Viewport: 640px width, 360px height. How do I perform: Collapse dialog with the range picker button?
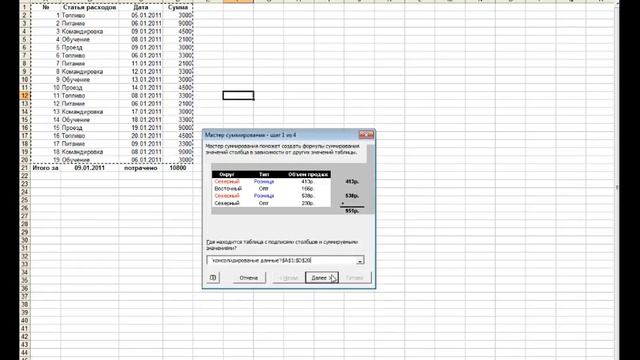coord(360,260)
